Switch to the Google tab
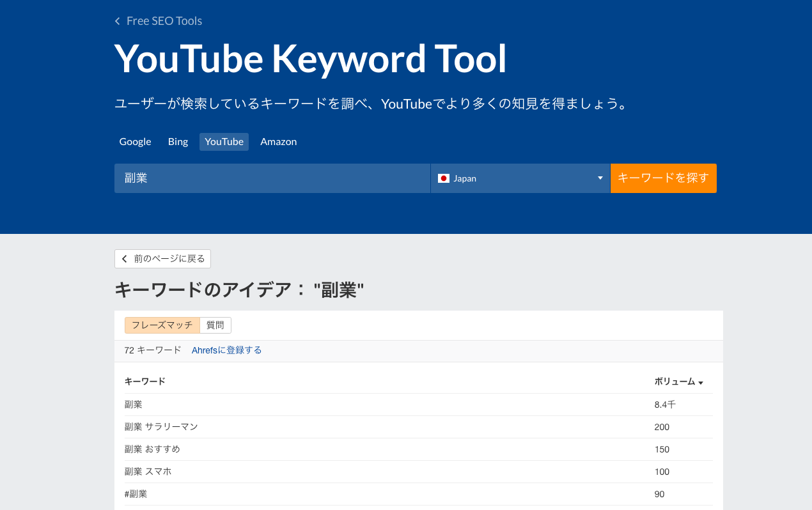 pyautogui.click(x=135, y=142)
